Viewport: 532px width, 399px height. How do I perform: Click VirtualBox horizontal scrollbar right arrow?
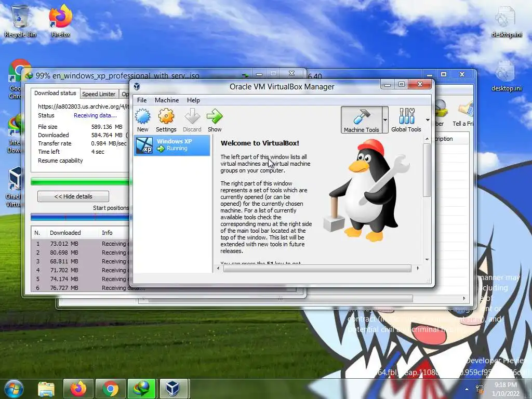[418, 269]
